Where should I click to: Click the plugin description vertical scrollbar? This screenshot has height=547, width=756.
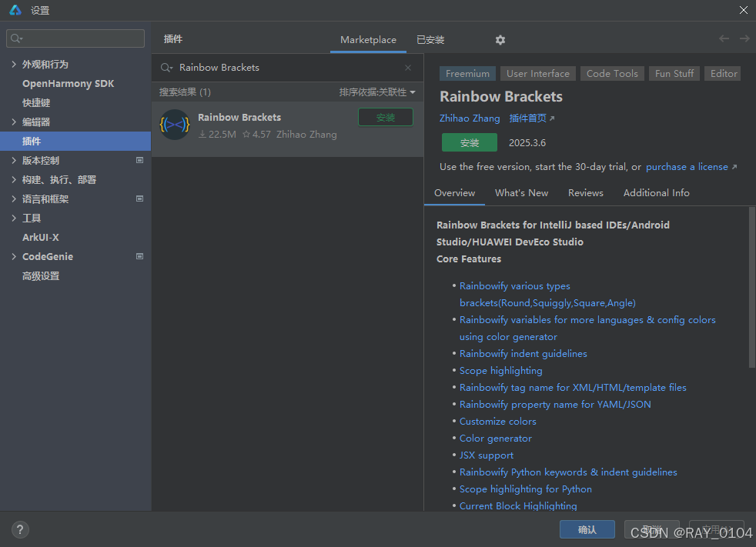(751, 288)
